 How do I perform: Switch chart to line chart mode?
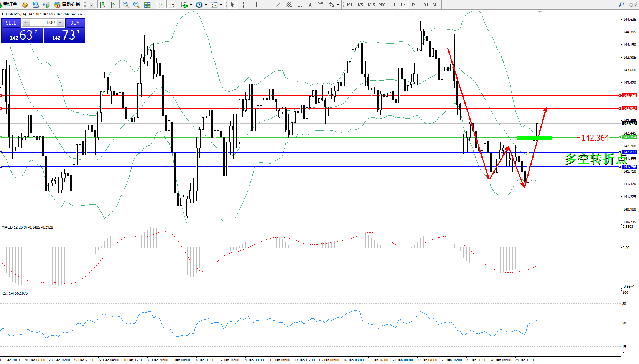coord(113,5)
